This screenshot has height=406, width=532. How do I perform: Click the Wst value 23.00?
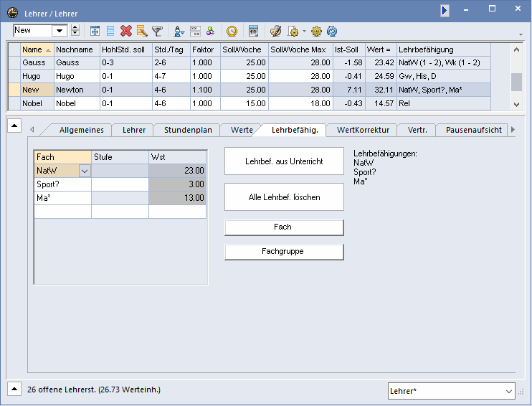click(177, 171)
